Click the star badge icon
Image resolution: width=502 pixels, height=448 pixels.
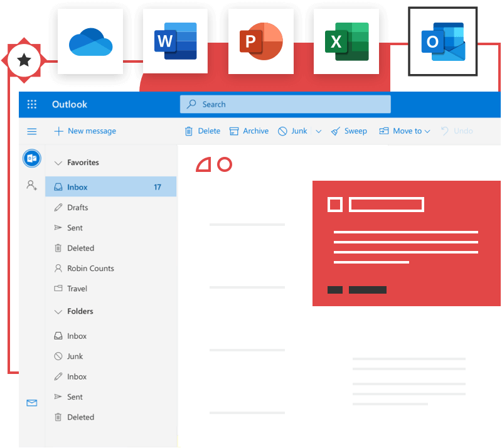pyautogui.click(x=24, y=61)
